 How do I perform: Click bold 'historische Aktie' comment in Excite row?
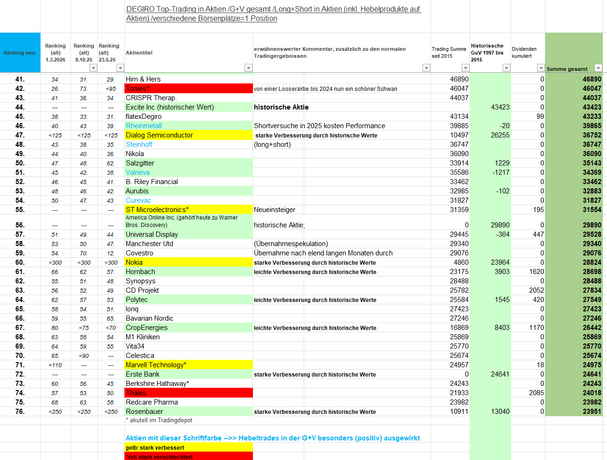pos(281,107)
